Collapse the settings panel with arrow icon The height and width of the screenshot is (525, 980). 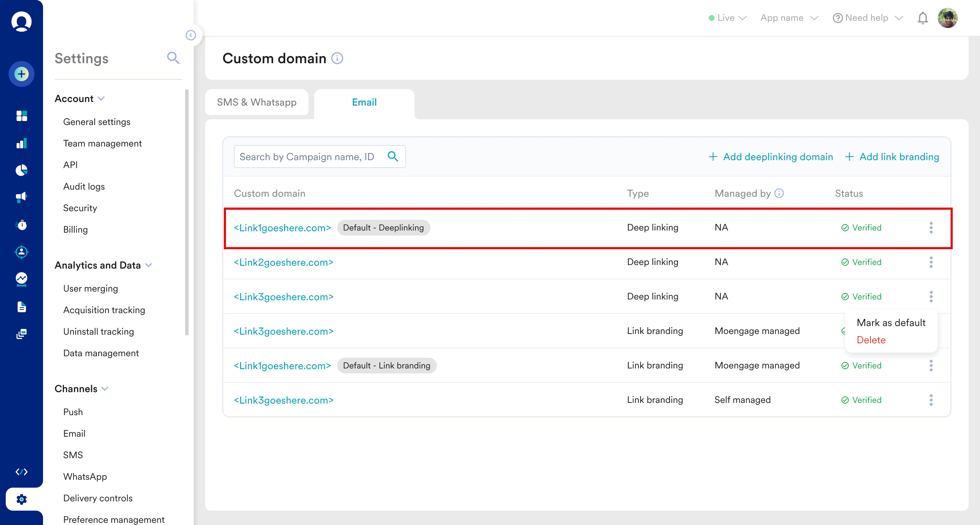[x=190, y=36]
